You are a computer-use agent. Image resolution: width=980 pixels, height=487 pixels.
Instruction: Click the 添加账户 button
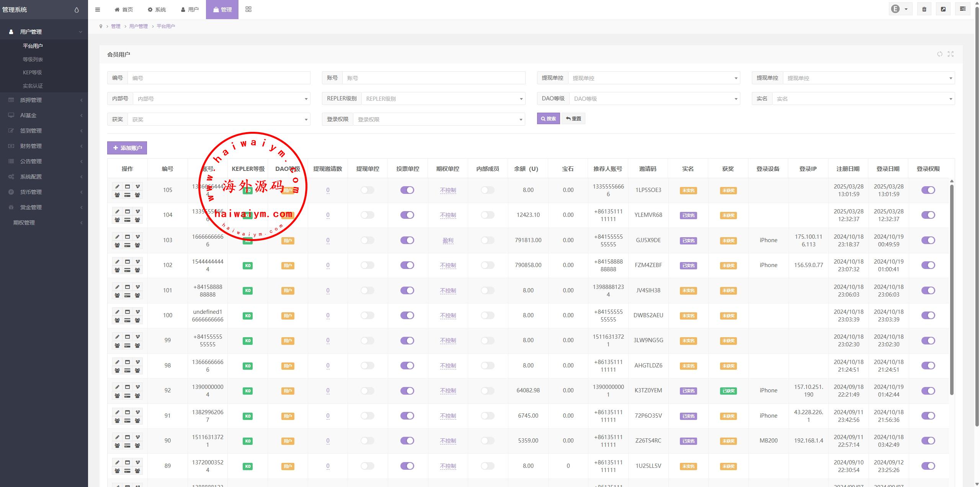[127, 148]
